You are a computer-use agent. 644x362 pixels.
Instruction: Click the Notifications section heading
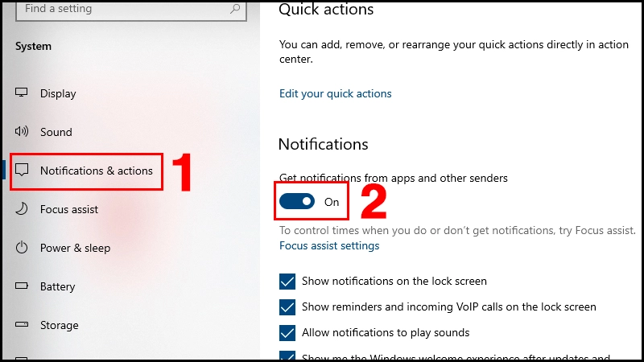[324, 144]
